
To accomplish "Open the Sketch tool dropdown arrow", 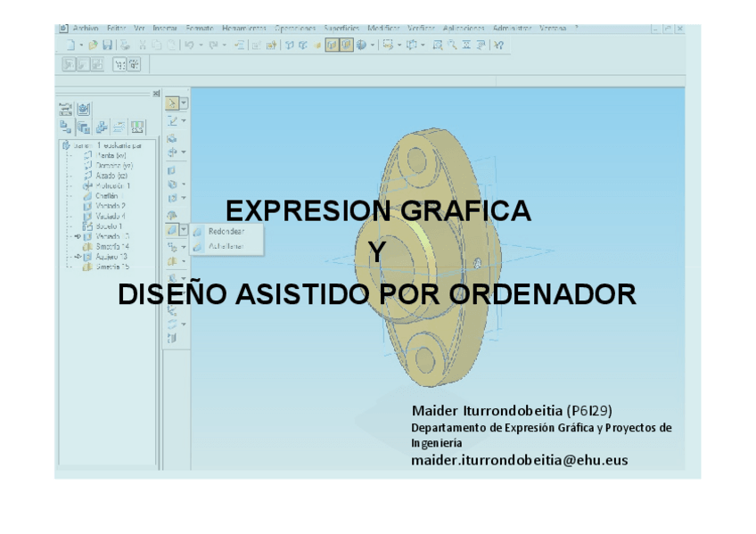I will point(184,121).
